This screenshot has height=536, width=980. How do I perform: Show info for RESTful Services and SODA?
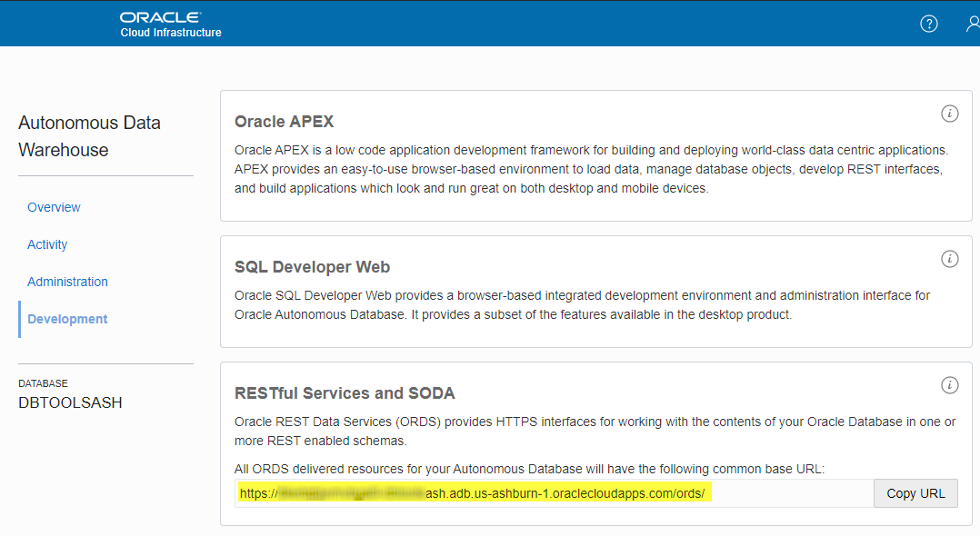point(949,385)
